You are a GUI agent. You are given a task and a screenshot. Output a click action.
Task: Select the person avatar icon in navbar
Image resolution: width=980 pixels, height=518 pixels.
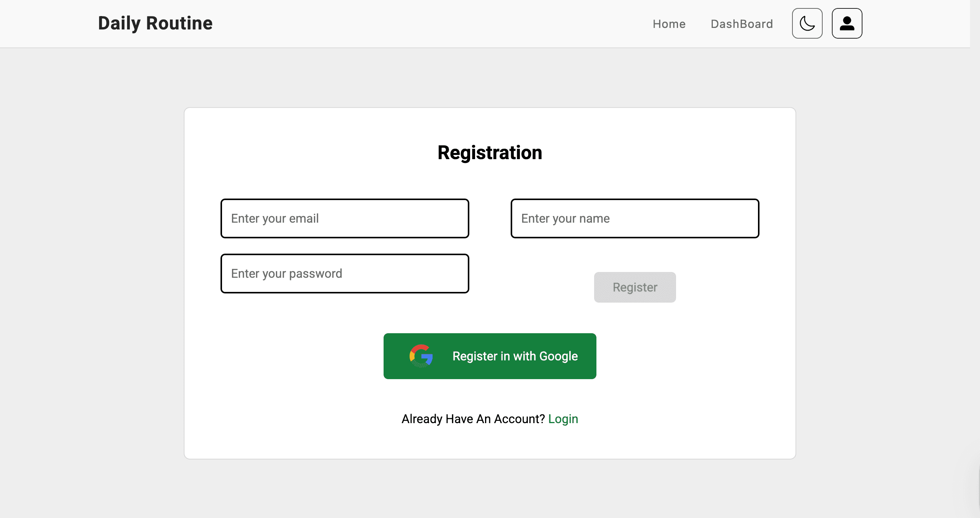click(x=847, y=23)
